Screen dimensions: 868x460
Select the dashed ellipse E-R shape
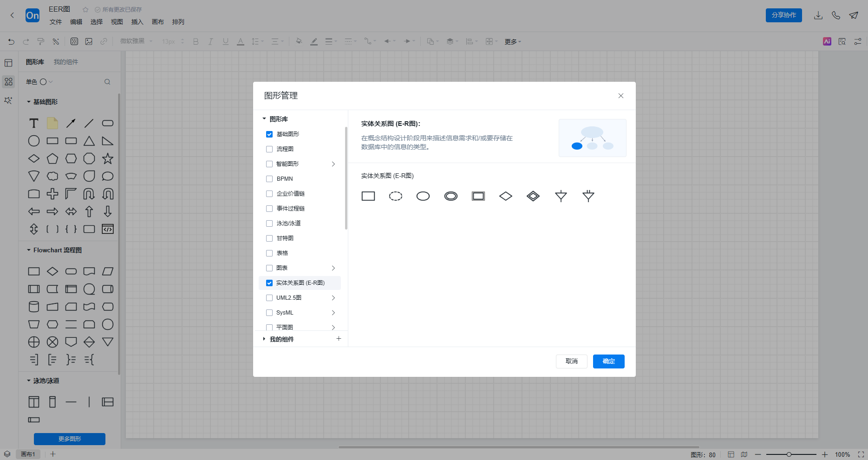pyautogui.click(x=396, y=196)
